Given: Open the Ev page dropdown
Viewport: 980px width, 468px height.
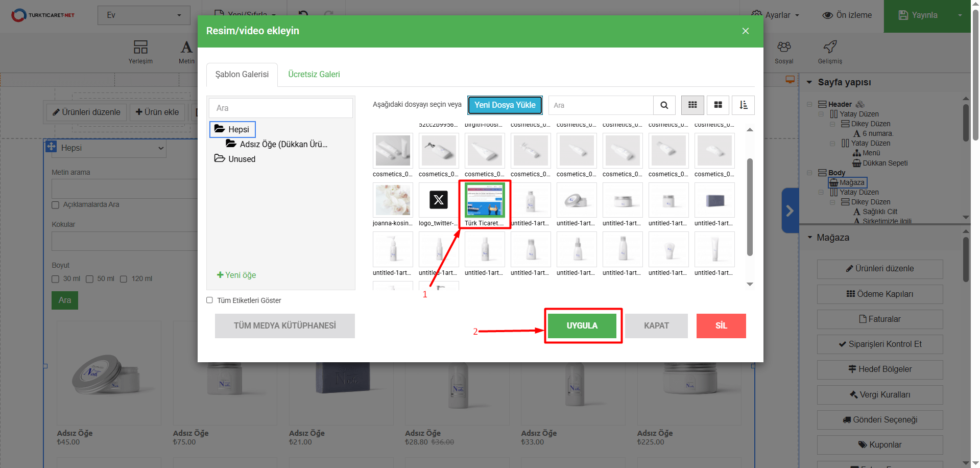Looking at the screenshot, I should coord(144,15).
